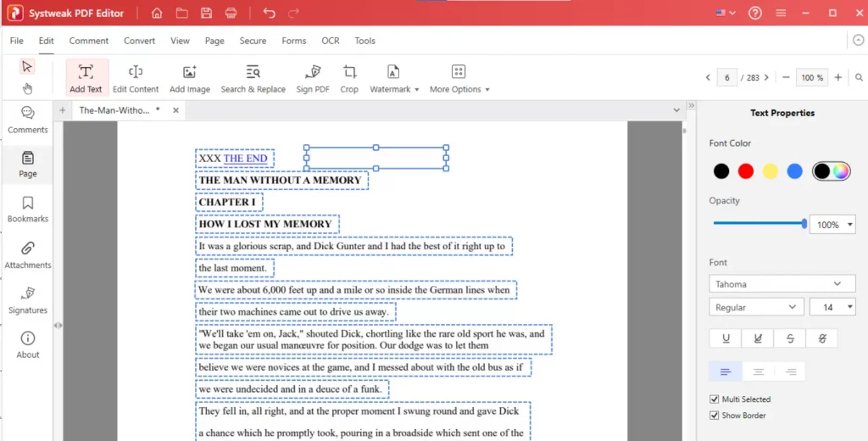Toggle underline text formatting

point(726,338)
